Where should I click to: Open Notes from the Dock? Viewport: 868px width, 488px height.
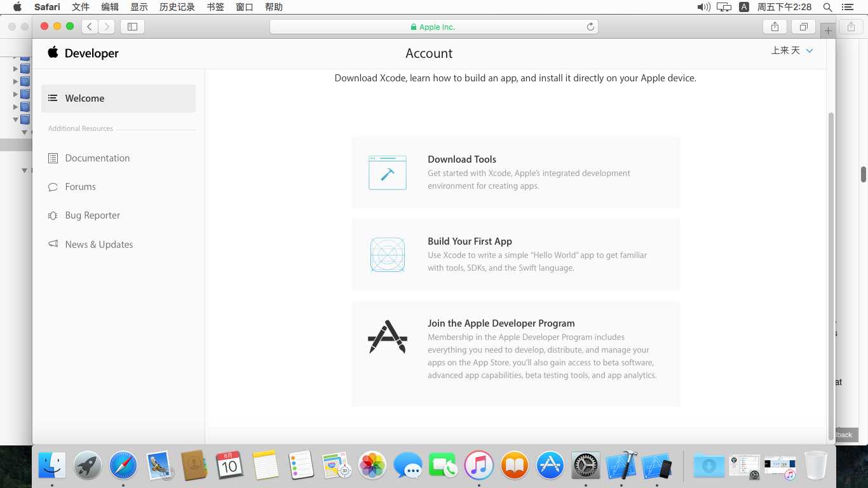[x=266, y=466]
